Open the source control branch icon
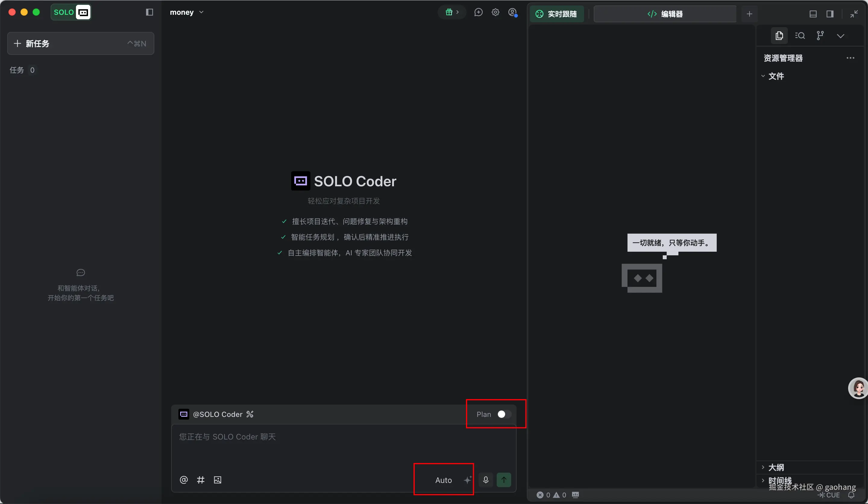 tap(820, 36)
